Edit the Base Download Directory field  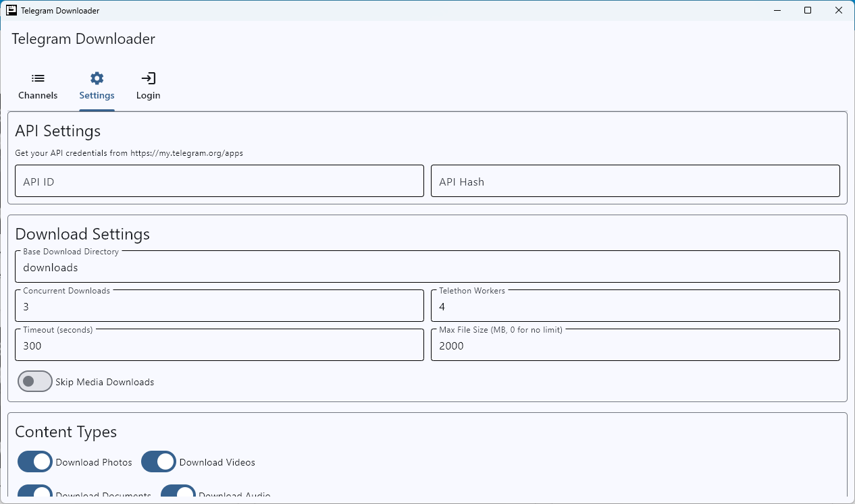coord(427,266)
